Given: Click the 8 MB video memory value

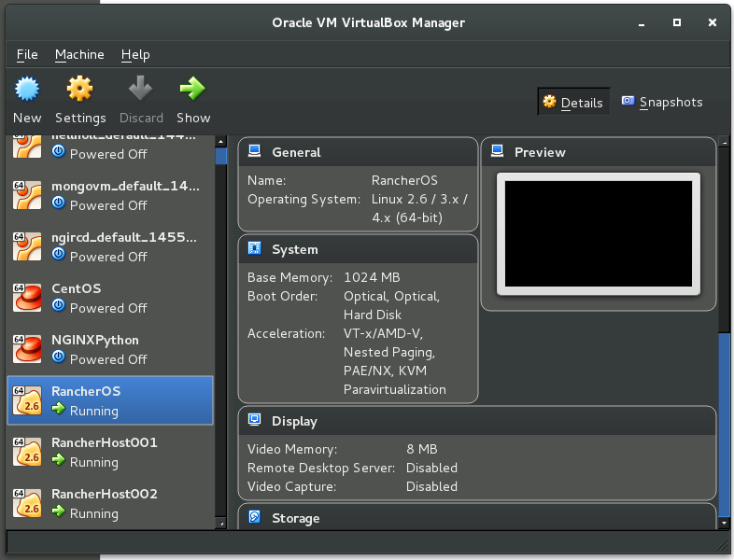Looking at the screenshot, I should pyautogui.click(x=422, y=450).
